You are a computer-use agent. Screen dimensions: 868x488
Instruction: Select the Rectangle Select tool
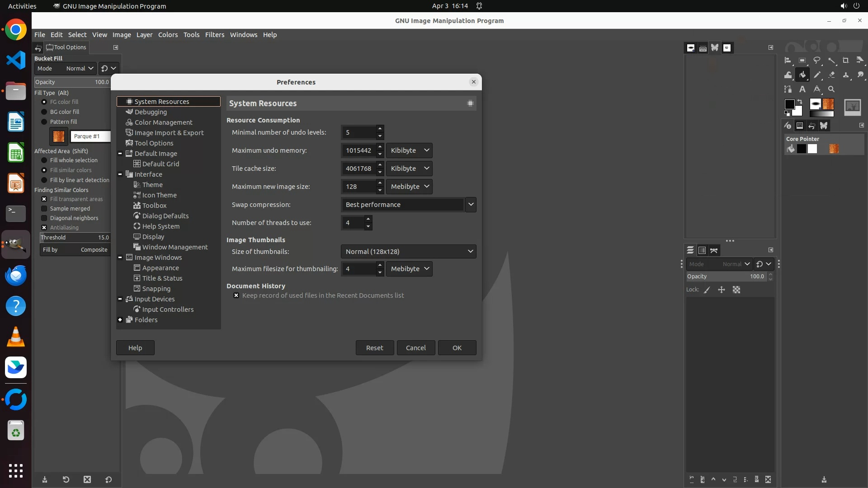click(802, 61)
